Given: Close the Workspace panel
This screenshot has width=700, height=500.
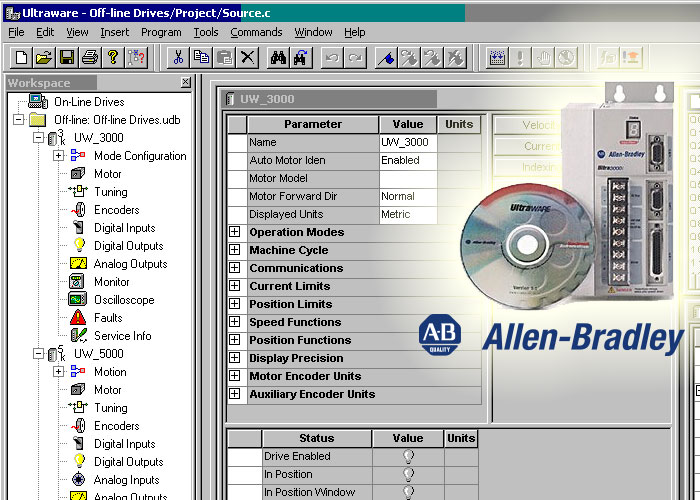Looking at the screenshot, I should click(186, 82).
